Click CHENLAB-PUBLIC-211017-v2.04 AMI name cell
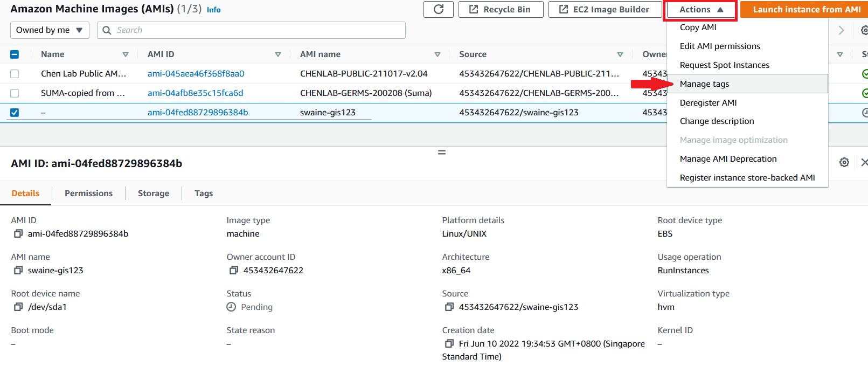868x366 pixels. point(364,73)
